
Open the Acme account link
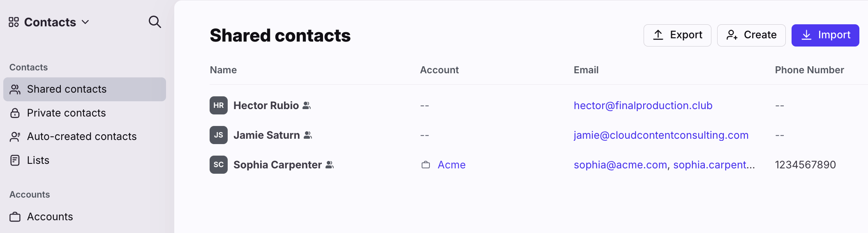click(x=452, y=165)
